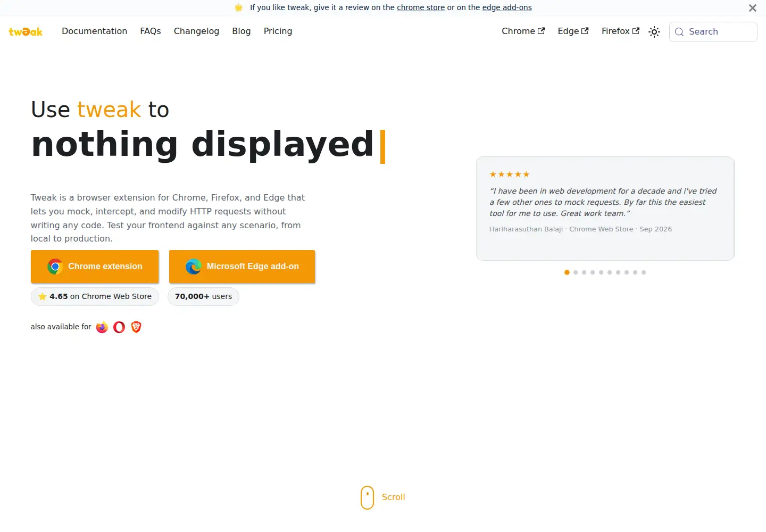The width and height of the screenshot is (766, 532).
Task: Select the fifth testimonial carousel dot
Action: click(601, 272)
